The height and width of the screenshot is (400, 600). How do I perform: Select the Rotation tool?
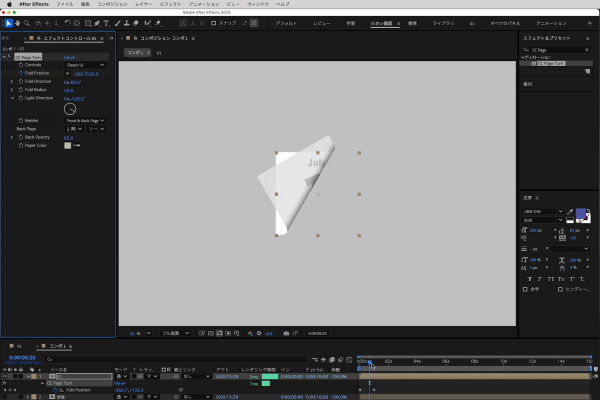(67, 23)
